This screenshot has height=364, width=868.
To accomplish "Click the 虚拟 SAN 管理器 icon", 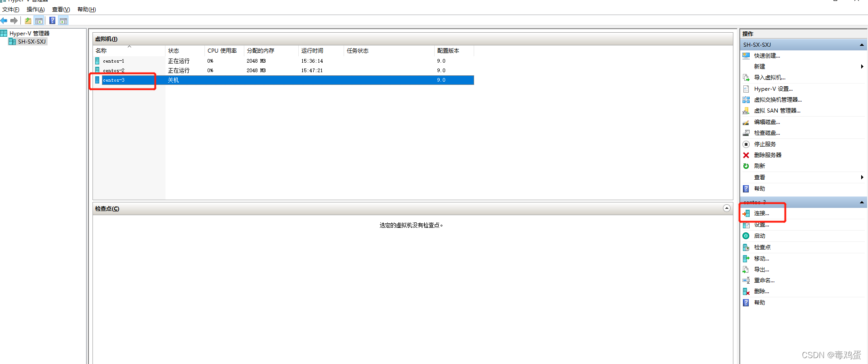I will (x=746, y=111).
